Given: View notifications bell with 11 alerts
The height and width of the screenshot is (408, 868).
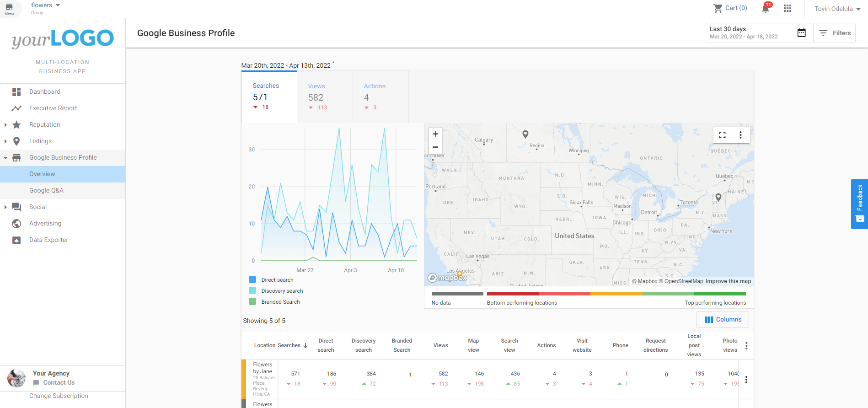Looking at the screenshot, I should point(766,8).
